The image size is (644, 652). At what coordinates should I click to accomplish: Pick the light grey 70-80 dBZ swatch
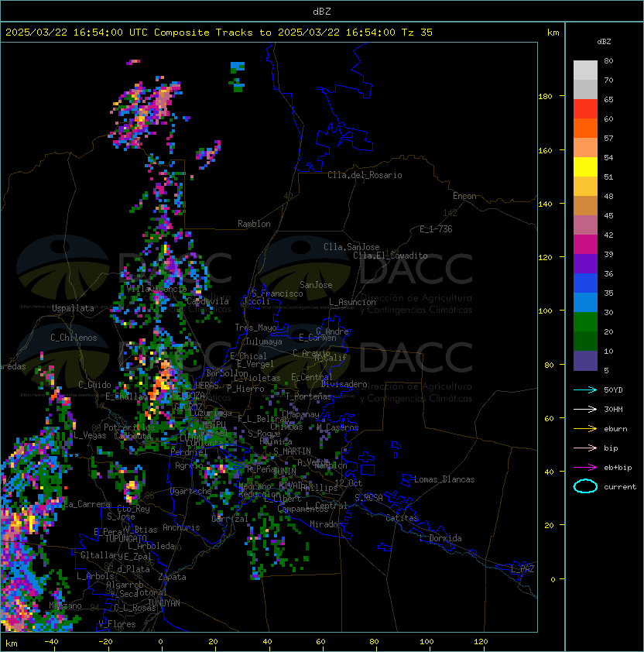coord(585,70)
